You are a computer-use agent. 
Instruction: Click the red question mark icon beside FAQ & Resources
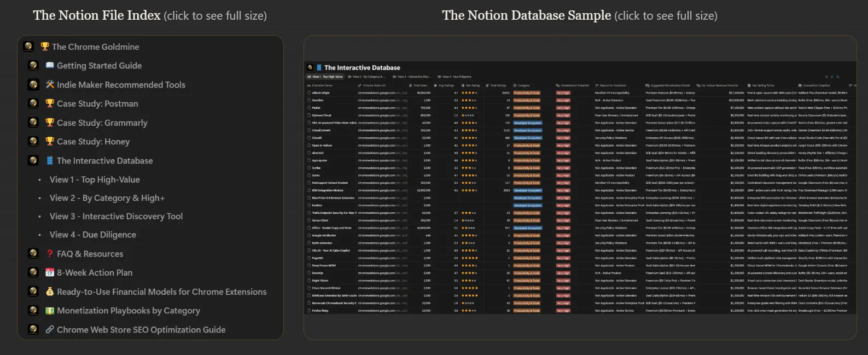coord(50,253)
